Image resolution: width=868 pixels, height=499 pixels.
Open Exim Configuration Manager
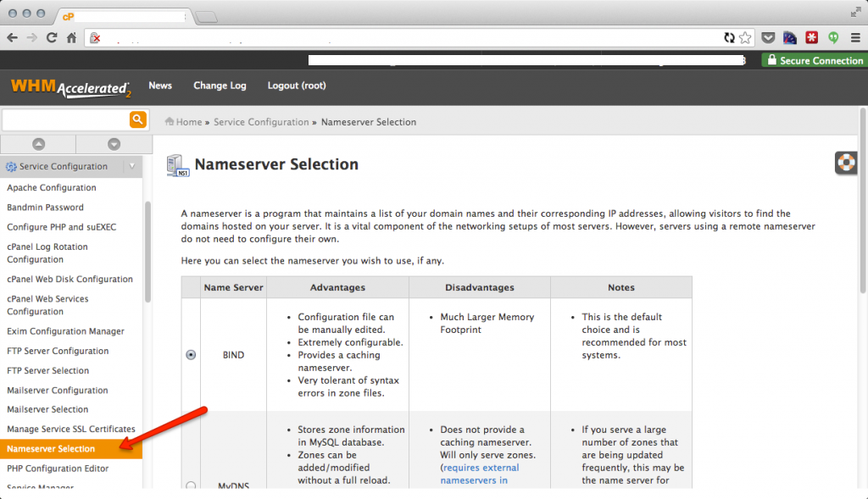point(65,330)
